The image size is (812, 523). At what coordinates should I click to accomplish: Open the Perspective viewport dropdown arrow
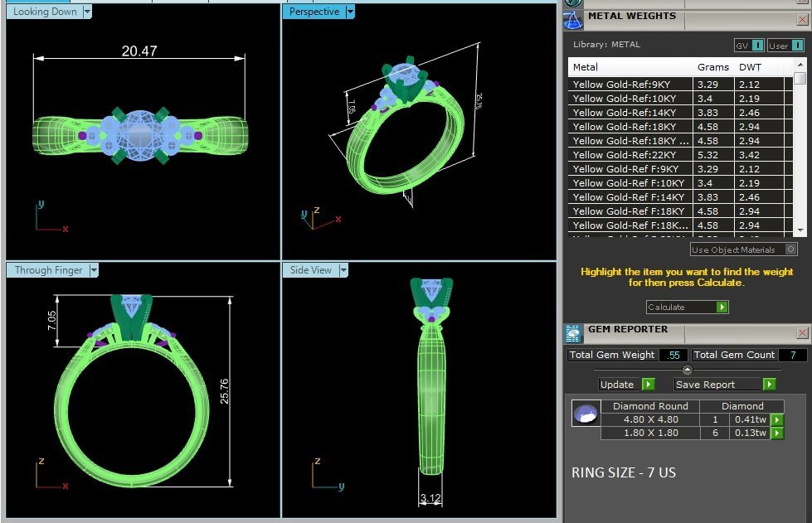click(x=350, y=12)
